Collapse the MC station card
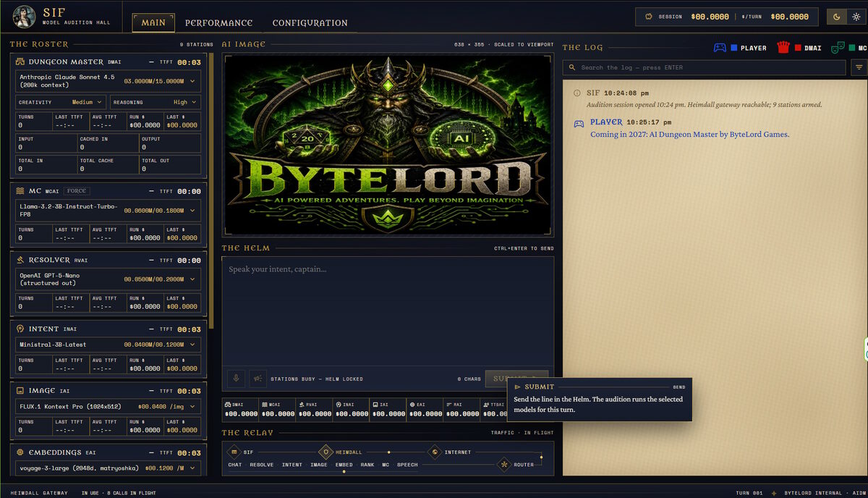This screenshot has height=498, width=868. click(151, 191)
